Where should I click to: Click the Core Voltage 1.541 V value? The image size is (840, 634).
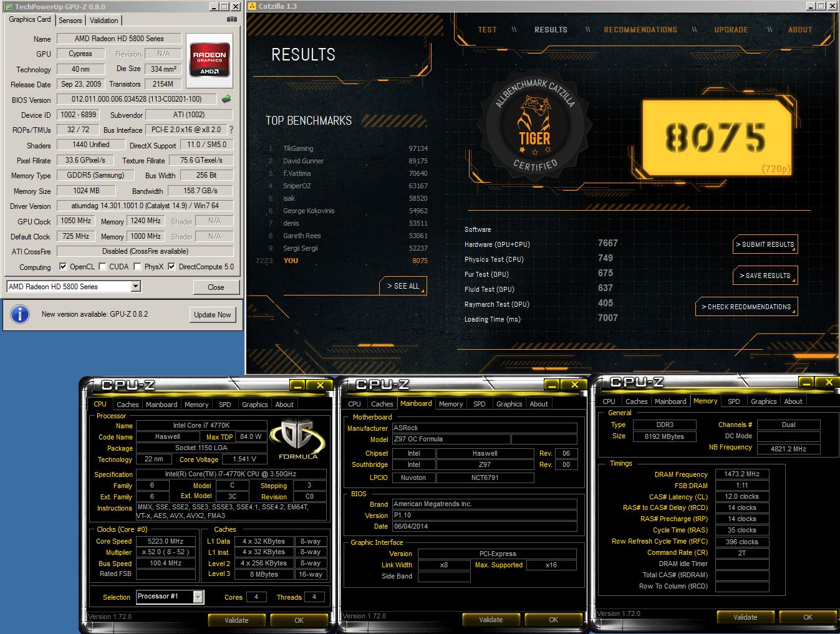click(x=244, y=459)
